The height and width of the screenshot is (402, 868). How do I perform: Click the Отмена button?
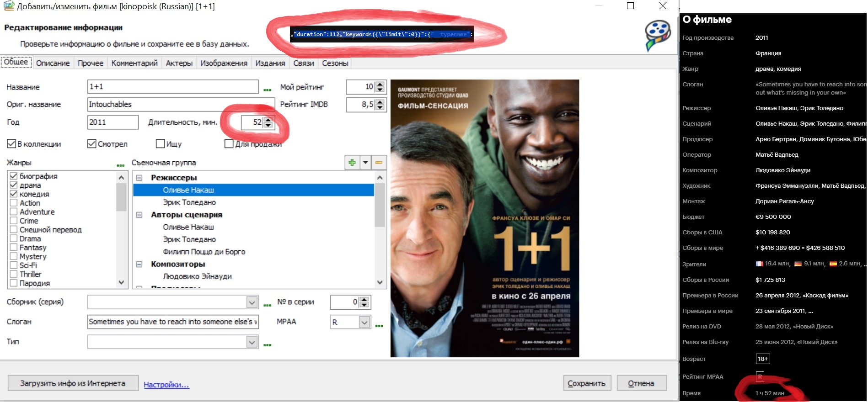[x=641, y=383]
